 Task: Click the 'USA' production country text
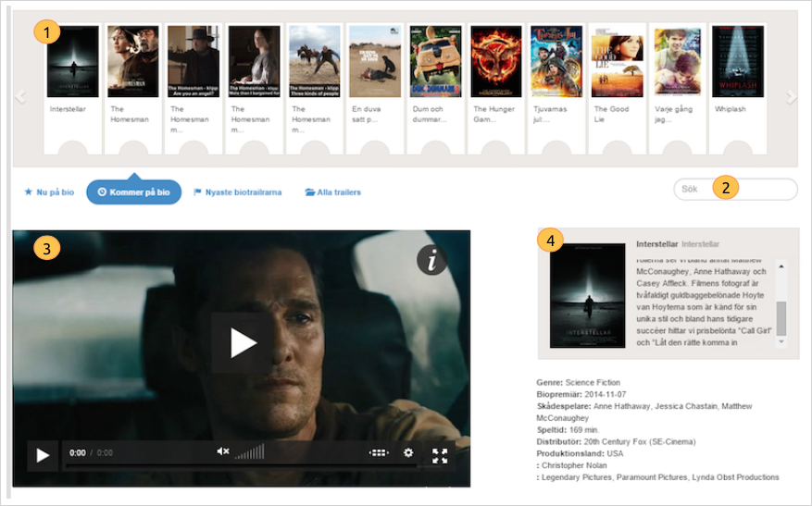pyautogui.click(x=615, y=454)
